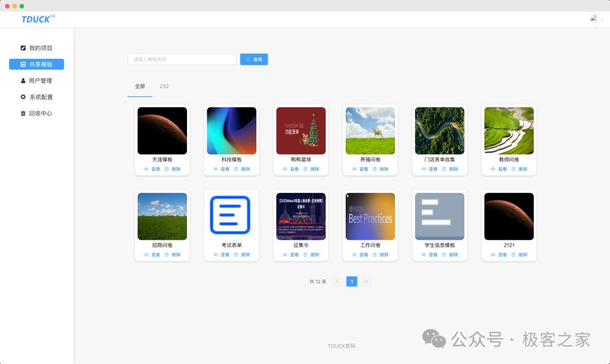The image size is (610, 364).
Task: Open the 工作问卷 Best Practices thumbnail
Action: tap(371, 216)
